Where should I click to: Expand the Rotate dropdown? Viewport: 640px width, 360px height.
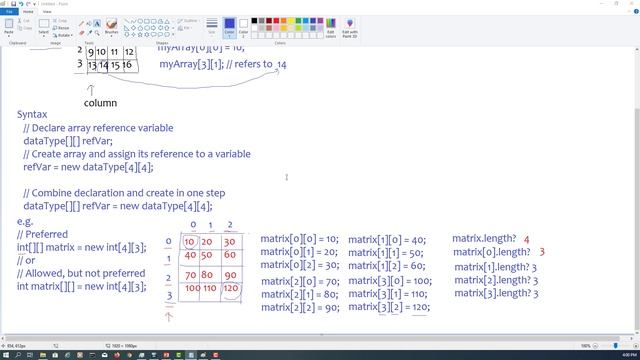tap(71, 36)
